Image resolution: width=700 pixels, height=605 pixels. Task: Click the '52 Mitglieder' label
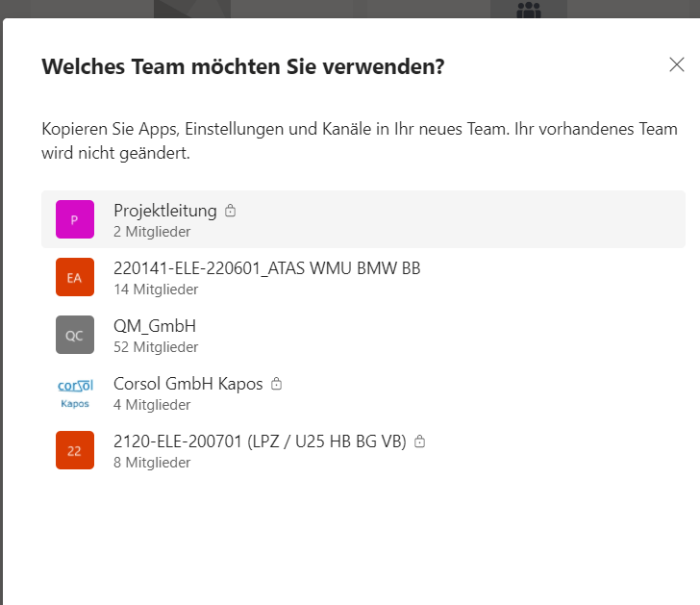coord(156,347)
